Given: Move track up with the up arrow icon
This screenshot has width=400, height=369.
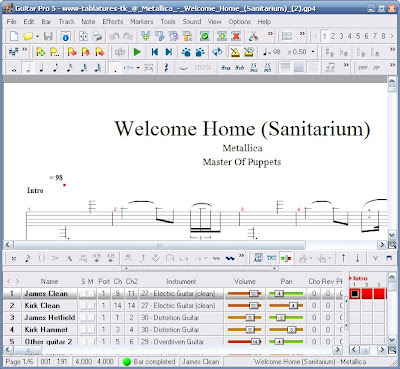Looking at the screenshot, I should (343, 258).
